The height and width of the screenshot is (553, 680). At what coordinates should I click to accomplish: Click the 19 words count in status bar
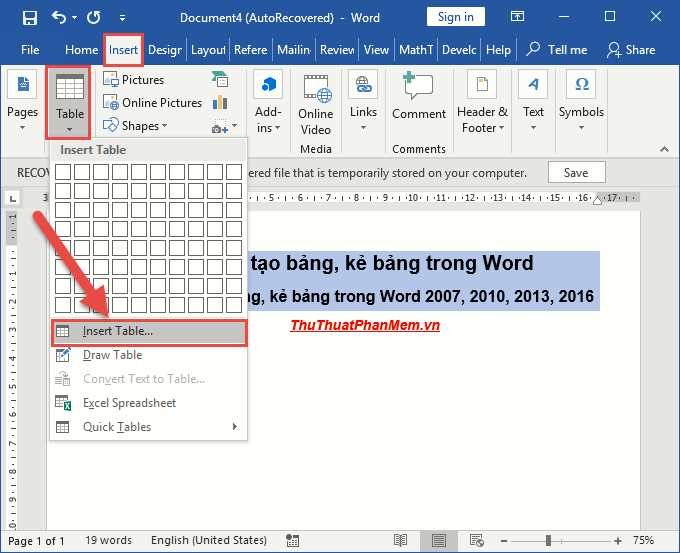pyautogui.click(x=108, y=540)
